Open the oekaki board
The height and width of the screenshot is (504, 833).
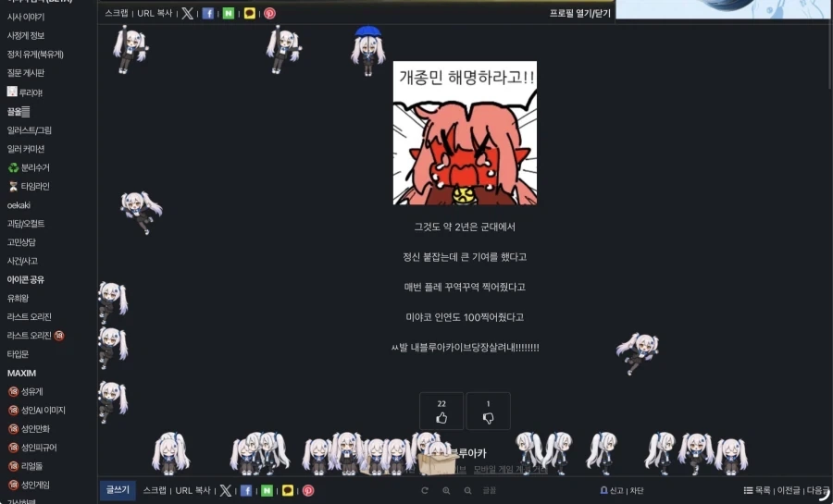click(x=19, y=204)
